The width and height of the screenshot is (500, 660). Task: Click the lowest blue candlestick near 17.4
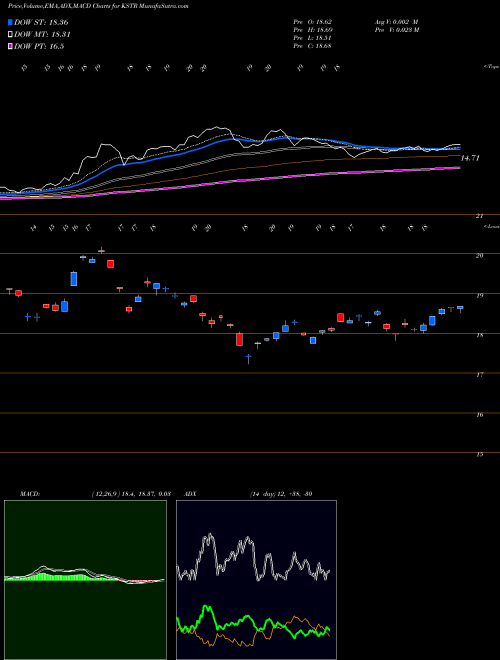[x=249, y=357]
